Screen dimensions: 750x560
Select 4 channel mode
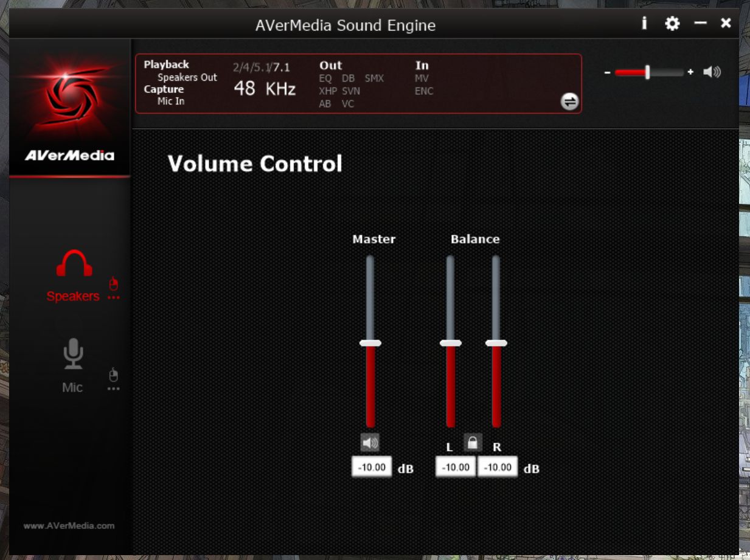pyautogui.click(x=247, y=67)
